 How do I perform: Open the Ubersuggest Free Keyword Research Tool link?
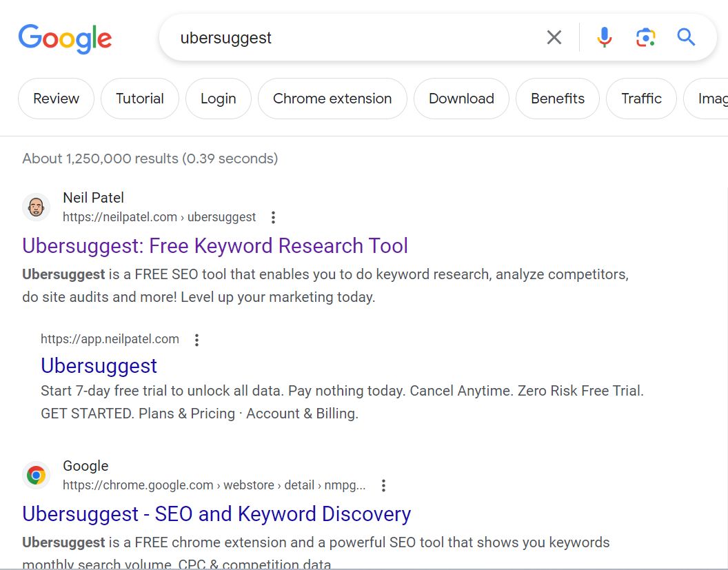tap(215, 246)
